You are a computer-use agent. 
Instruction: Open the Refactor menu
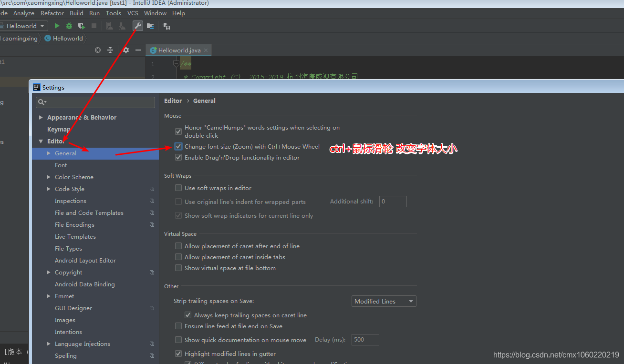(52, 13)
